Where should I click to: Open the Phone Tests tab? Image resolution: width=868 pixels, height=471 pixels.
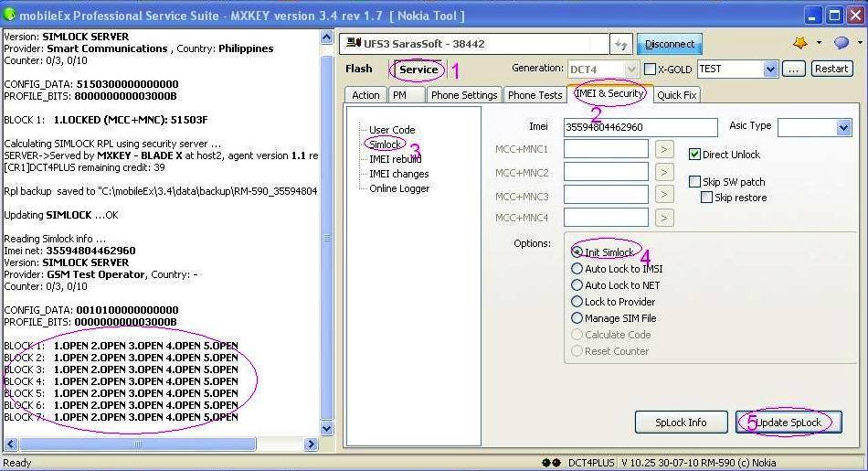[535, 95]
